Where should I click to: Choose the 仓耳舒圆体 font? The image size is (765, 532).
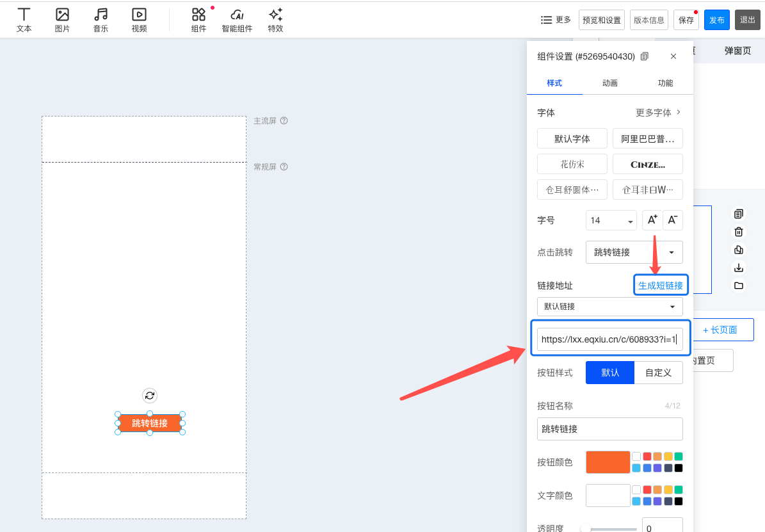[x=572, y=190]
